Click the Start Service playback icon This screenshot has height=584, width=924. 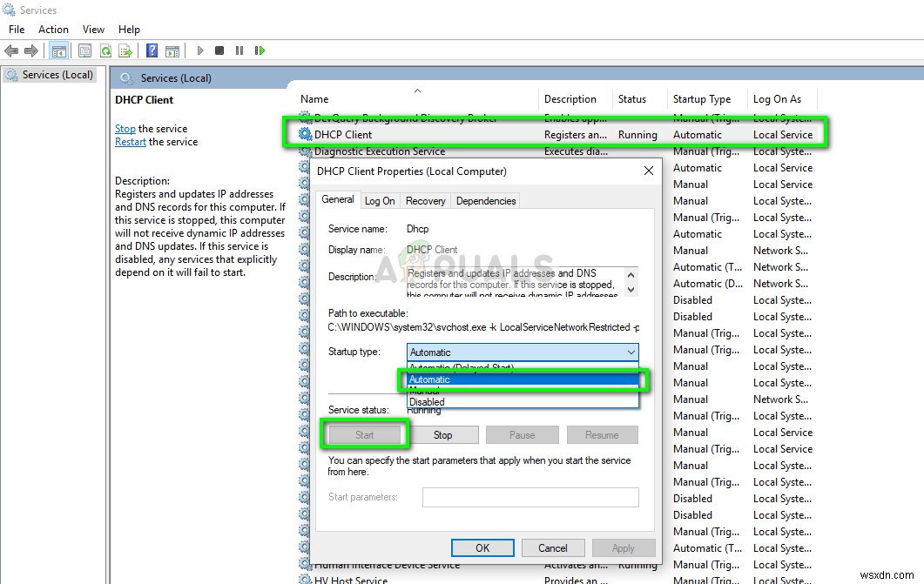point(199,50)
